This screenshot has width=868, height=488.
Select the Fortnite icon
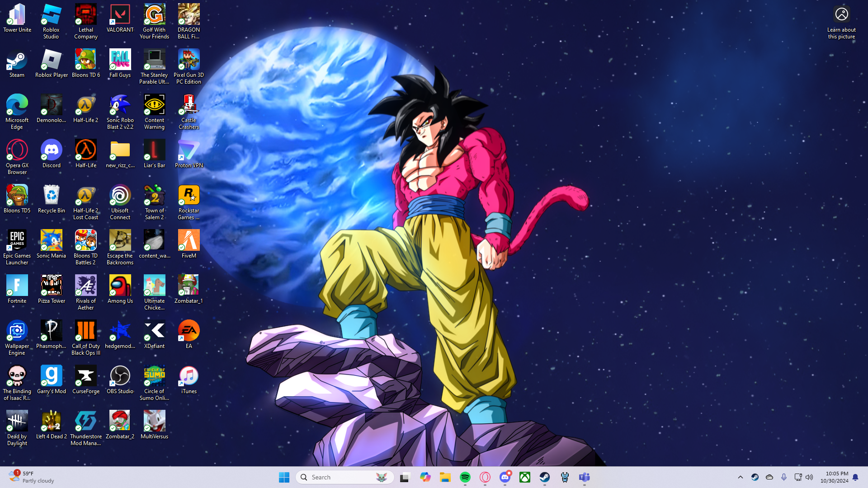pyautogui.click(x=17, y=290)
